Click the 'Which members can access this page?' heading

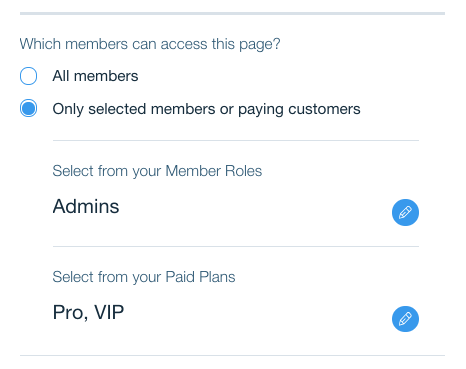click(150, 44)
